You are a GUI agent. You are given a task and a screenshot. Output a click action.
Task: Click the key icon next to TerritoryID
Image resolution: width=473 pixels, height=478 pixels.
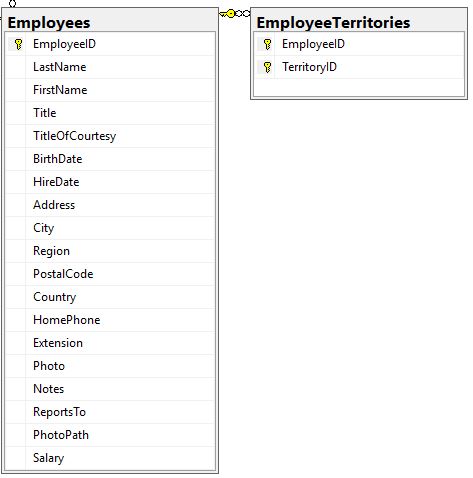[267, 67]
